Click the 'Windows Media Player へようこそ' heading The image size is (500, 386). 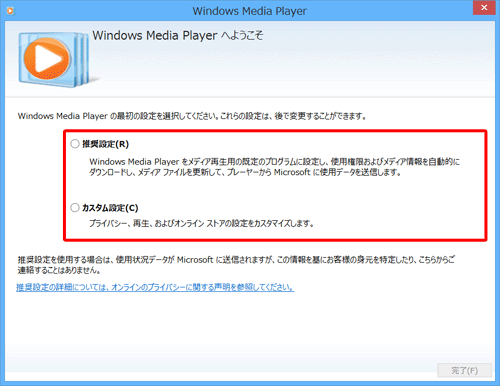(178, 36)
